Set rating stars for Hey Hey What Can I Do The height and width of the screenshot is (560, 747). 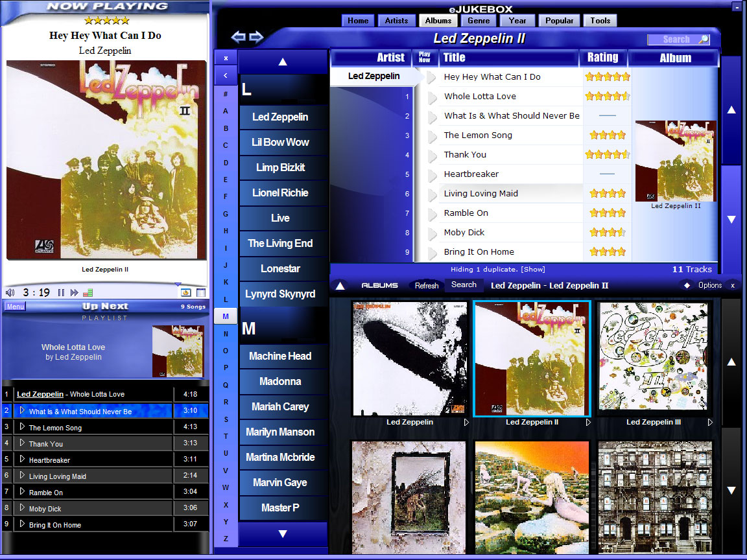(608, 76)
